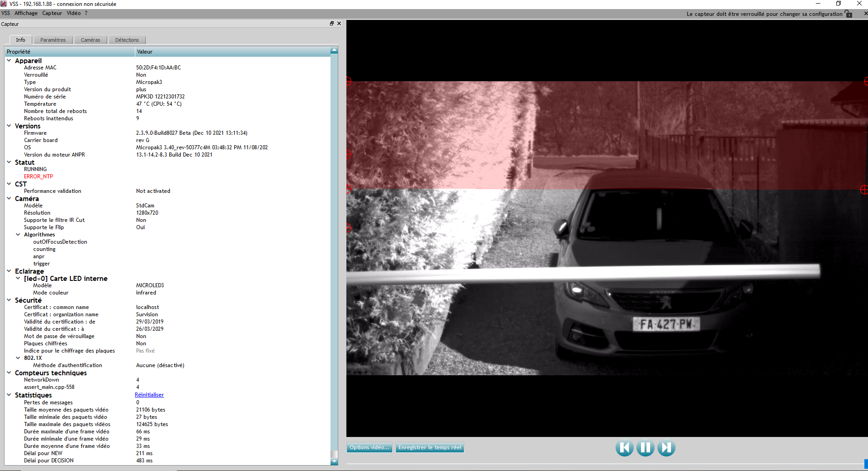Viewport: 868px width, 471px height.
Task: Open Options vidéo dialog
Action: pyautogui.click(x=369, y=447)
